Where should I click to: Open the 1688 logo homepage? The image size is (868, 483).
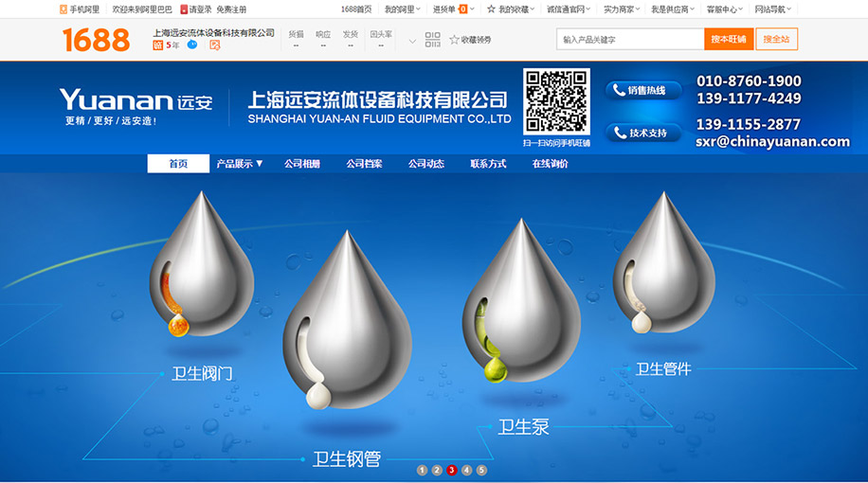coord(97,40)
